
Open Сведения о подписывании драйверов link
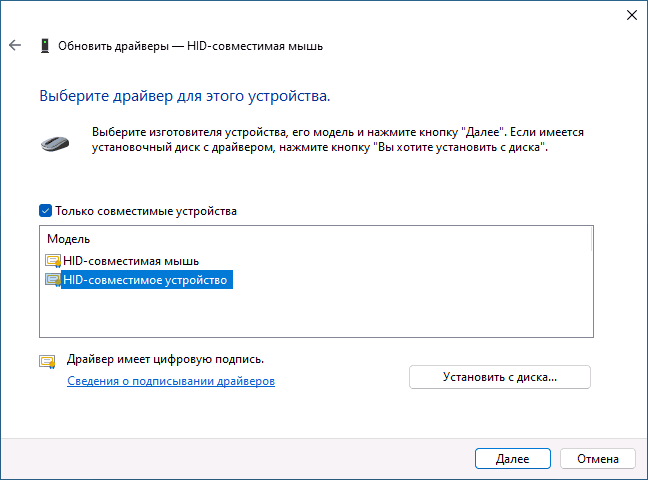[x=171, y=381]
